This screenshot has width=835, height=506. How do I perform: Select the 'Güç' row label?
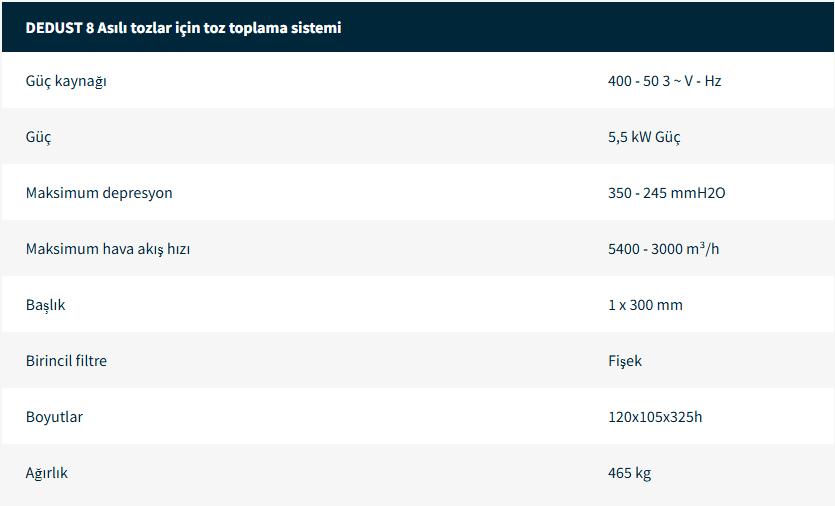[38, 137]
